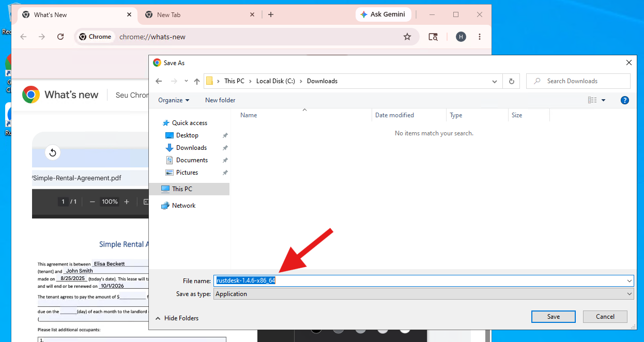Click the replay icon on What's New page
Viewport: 644px width, 342px height.
click(x=52, y=153)
